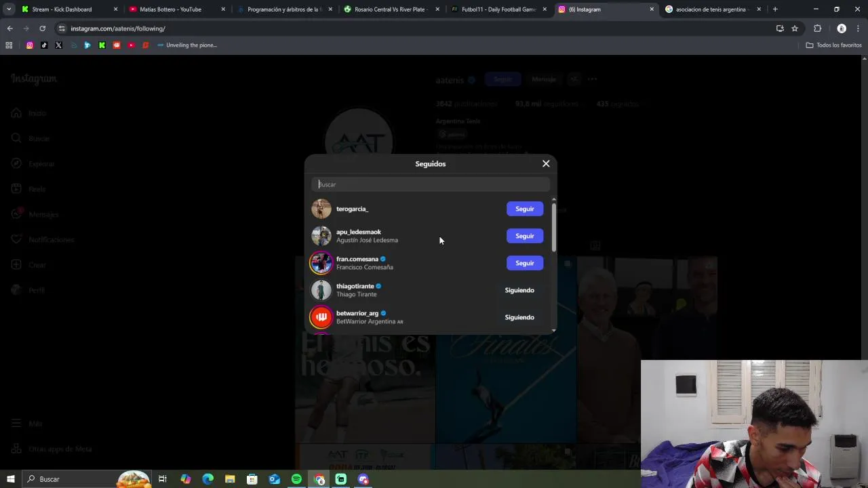Image resolution: width=868 pixels, height=488 pixels.
Task: Follow apu_ledesmaok with the Seguir button
Action: 525,236
